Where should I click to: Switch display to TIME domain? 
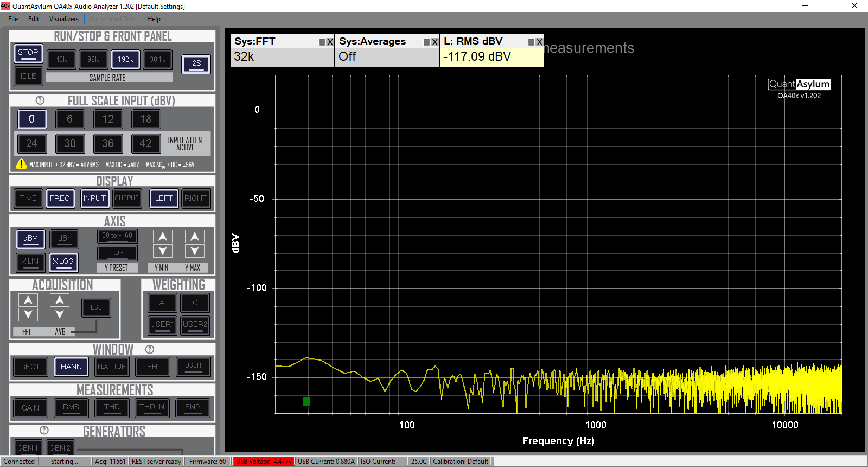coord(28,199)
